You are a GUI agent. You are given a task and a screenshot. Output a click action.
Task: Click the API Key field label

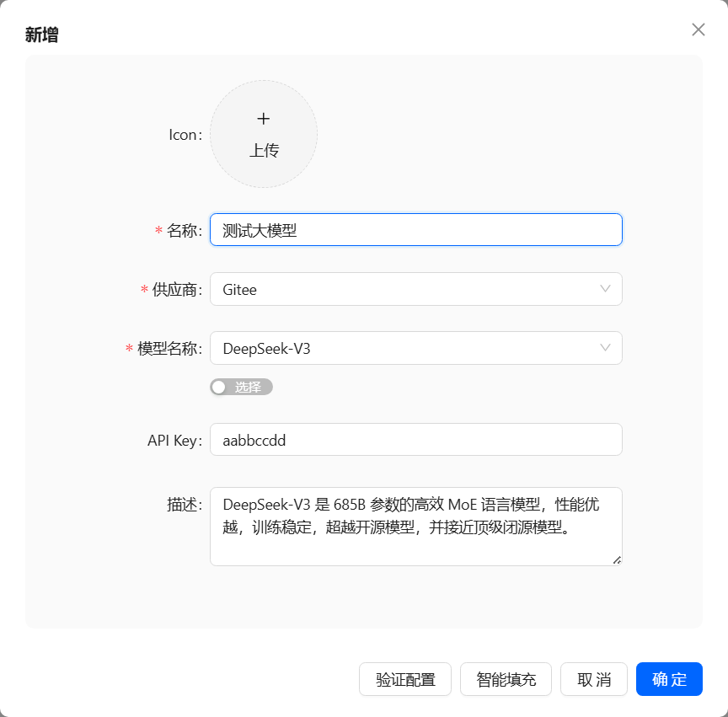point(174,441)
